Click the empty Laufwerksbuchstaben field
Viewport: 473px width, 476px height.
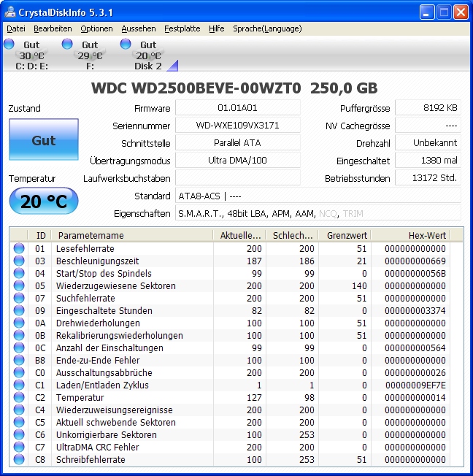click(238, 178)
